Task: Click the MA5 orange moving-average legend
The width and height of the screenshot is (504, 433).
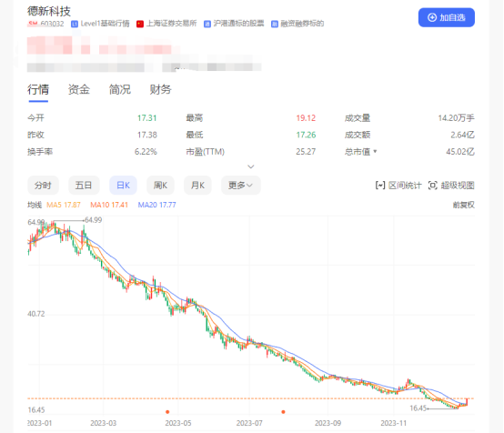Action: point(64,205)
